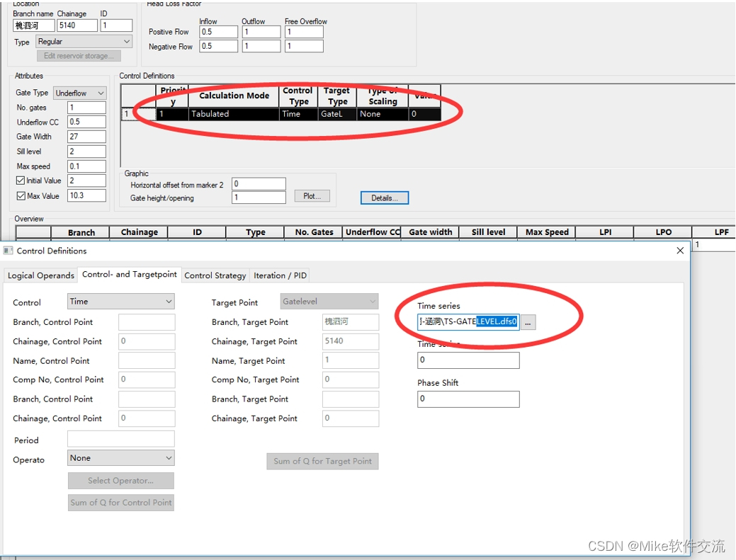Viewport: 736px width, 560px height.
Task: Click the Period input field
Action: (x=121, y=439)
